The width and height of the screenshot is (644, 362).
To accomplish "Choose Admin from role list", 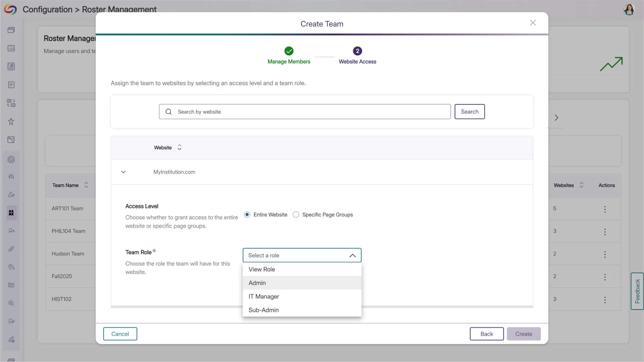I will [257, 283].
